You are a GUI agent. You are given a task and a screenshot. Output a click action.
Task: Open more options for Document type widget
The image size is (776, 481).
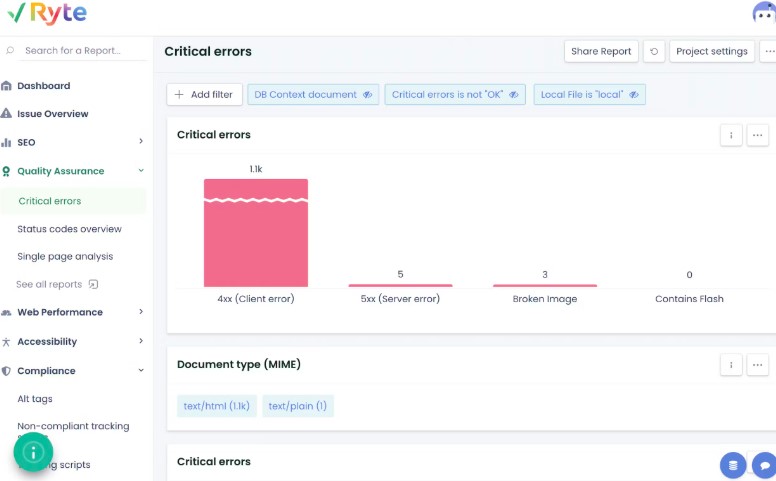tap(758, 365)
